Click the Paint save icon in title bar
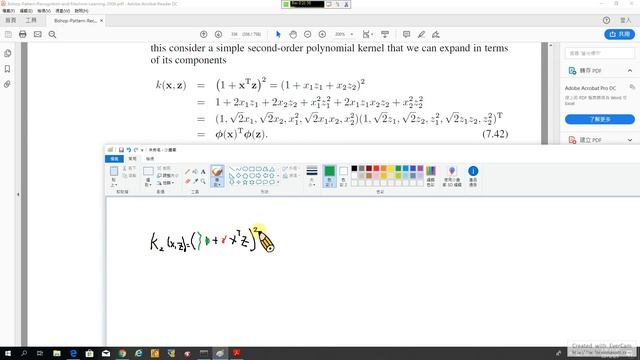The image size is (640, 360). pos(121,150)
